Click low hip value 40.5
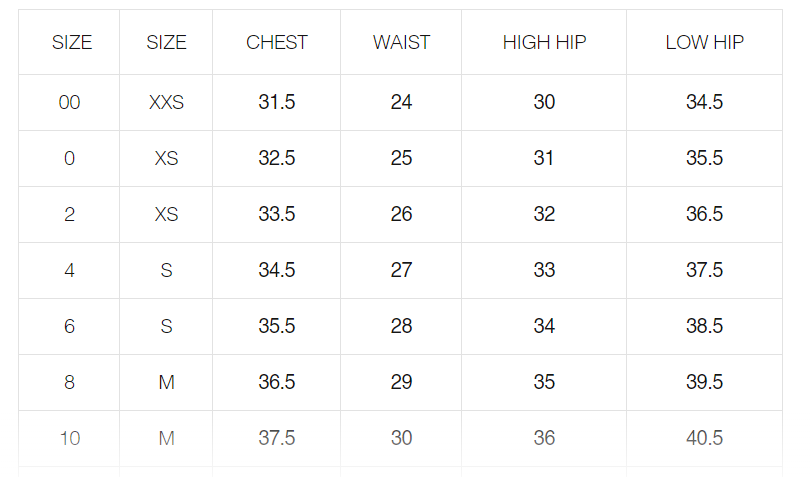 tap(704, 438)
